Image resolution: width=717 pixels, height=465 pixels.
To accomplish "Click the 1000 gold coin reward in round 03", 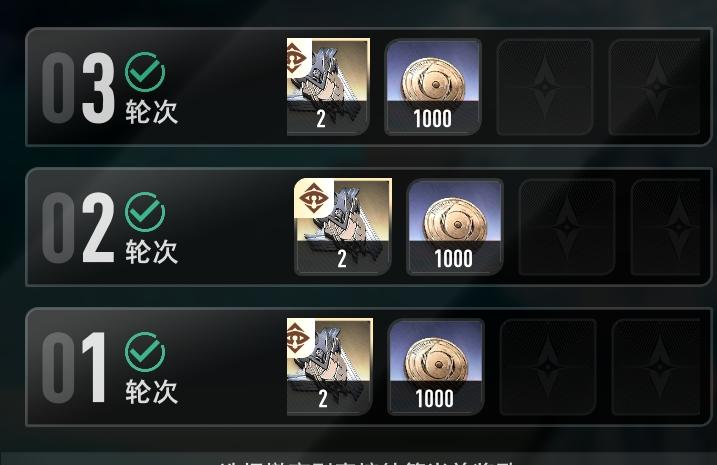I will (433, 87).
